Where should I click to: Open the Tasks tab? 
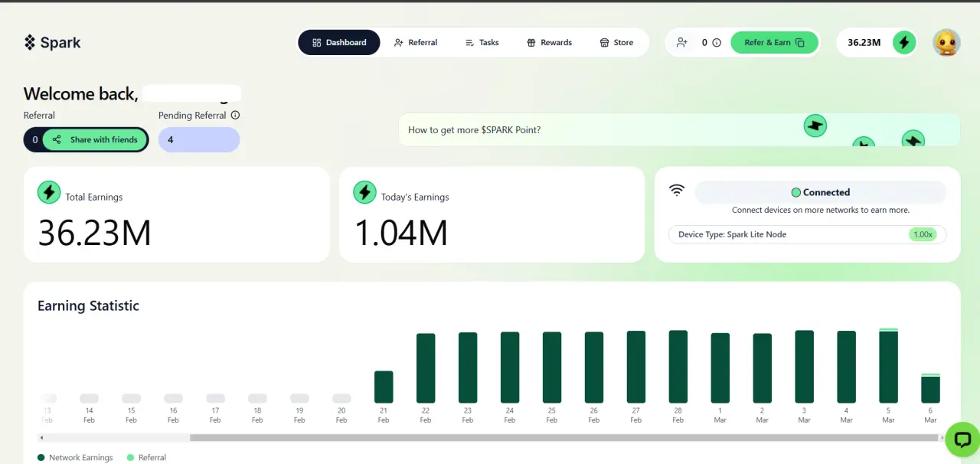[x=482, y=42]
